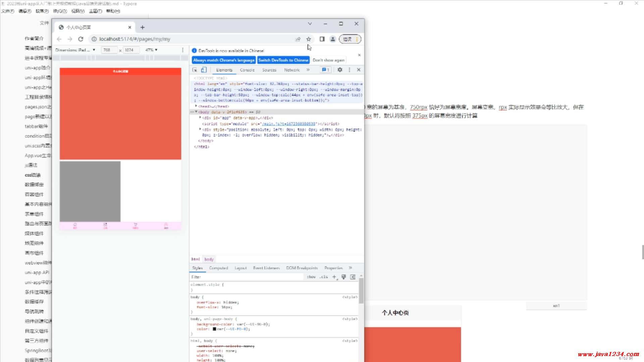Collapse the body element node
Screen dimensions: 644x362
click(196, 112)
